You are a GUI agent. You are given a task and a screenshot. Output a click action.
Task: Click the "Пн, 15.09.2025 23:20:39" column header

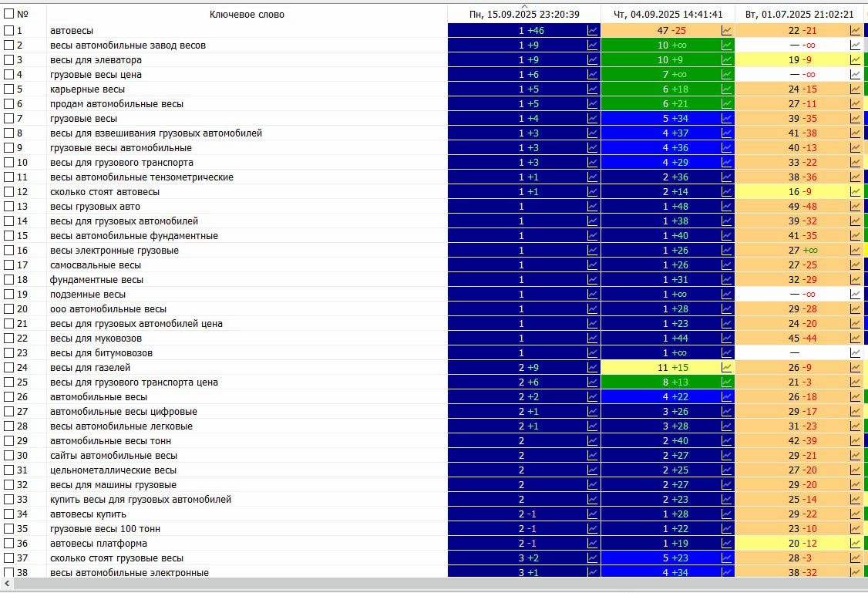click(524, 14)
